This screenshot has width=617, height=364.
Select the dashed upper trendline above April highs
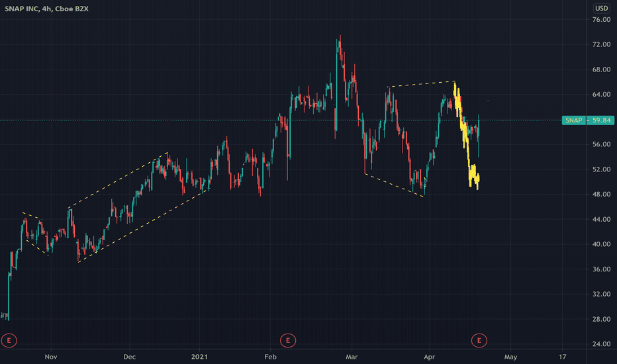click(421, 84)
